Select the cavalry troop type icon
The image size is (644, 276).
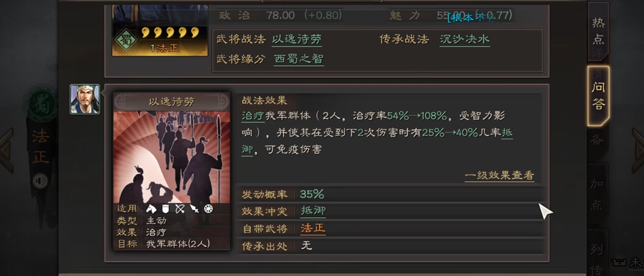tap(151, 208)
